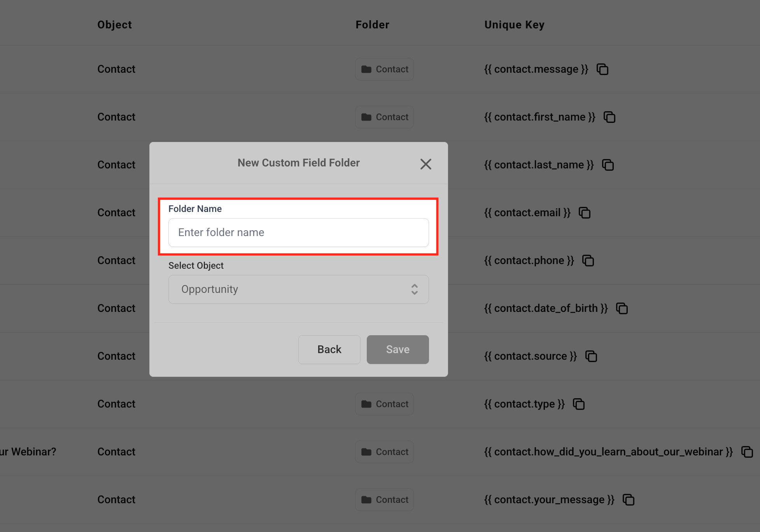Copy the how_did_you_learn_about_our_webinar key
The height and width of the screenshot is (532, 760).
coord(747,452)
